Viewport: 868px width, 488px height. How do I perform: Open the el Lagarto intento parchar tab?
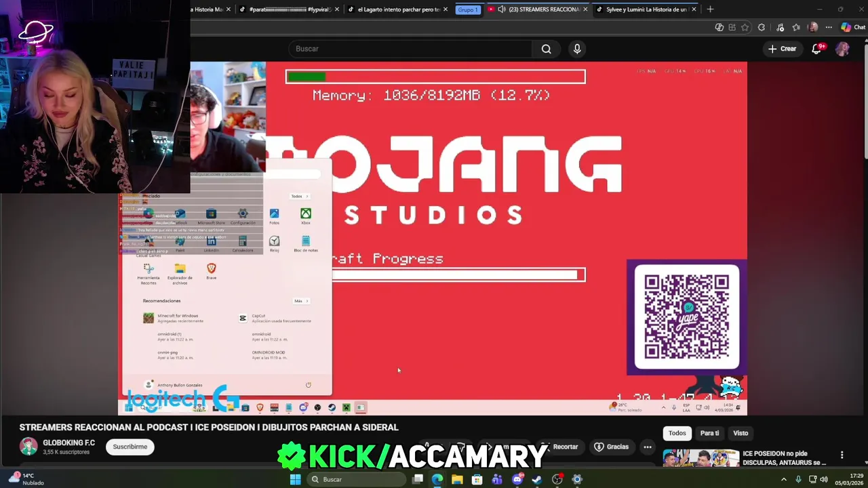[x=397, y=9]
